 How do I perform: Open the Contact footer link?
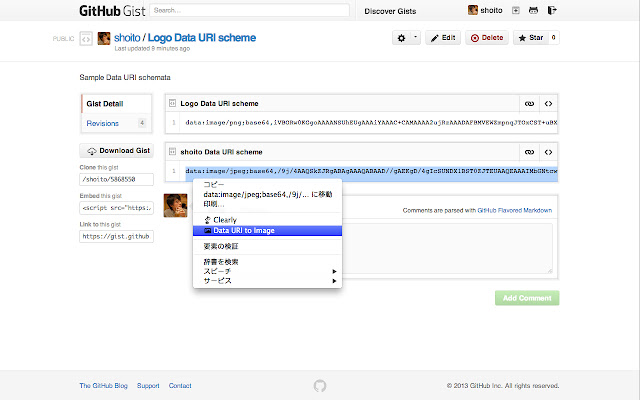coord(180,386)
